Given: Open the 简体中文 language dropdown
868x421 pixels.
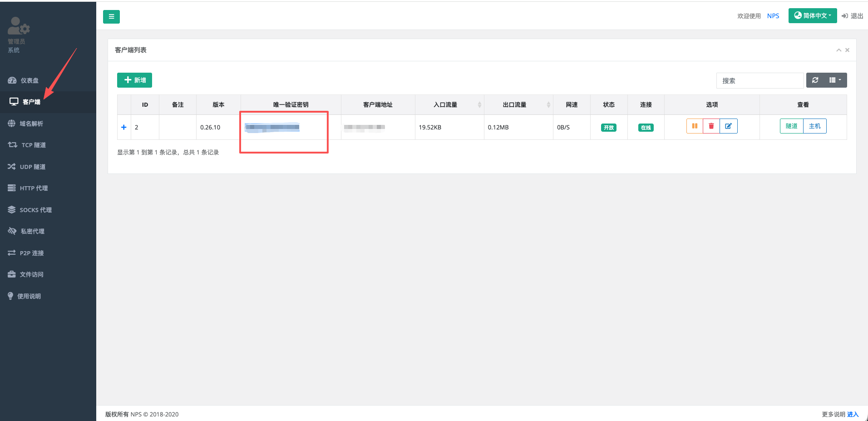Looking at the screenshot, I should point(812,16).
